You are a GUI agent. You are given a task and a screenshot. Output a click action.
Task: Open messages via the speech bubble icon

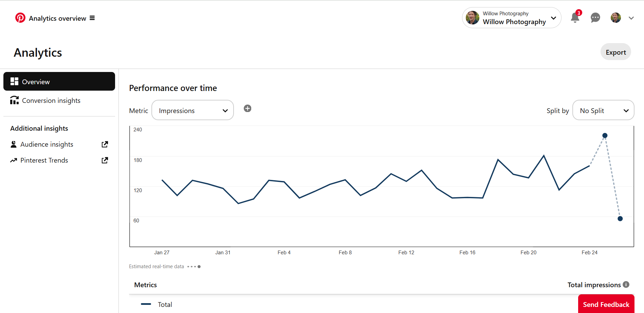coord(595,18)
